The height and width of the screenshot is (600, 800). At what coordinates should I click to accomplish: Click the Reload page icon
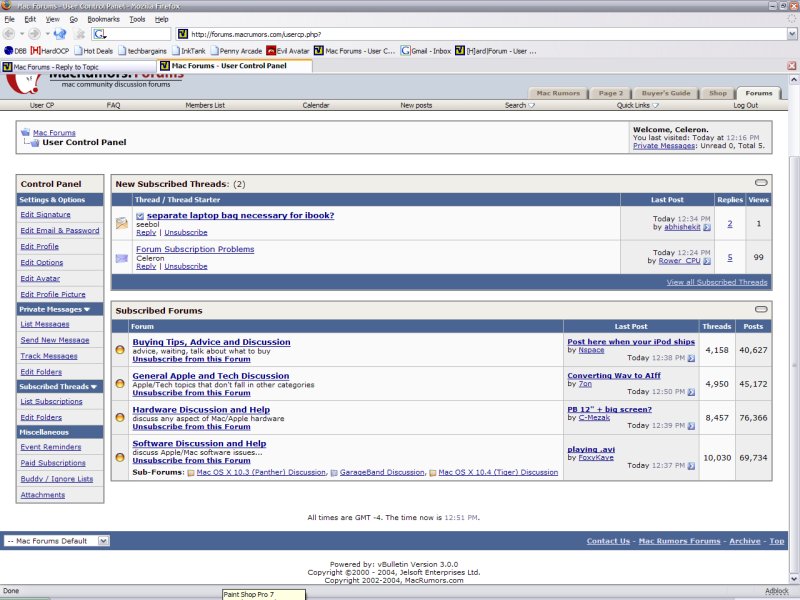point(60,34)
